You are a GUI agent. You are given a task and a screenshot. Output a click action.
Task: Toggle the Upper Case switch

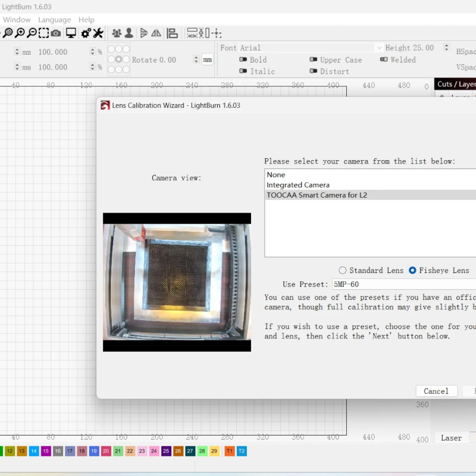point(314,59)
